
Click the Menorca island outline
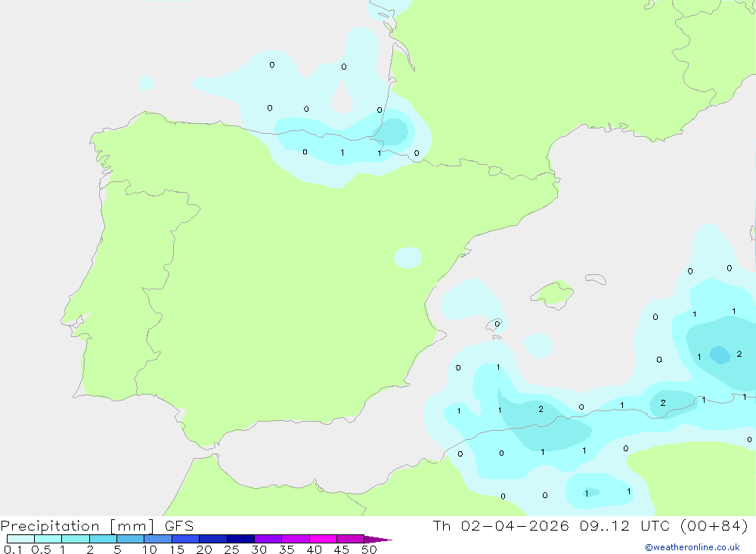(596, 279)
